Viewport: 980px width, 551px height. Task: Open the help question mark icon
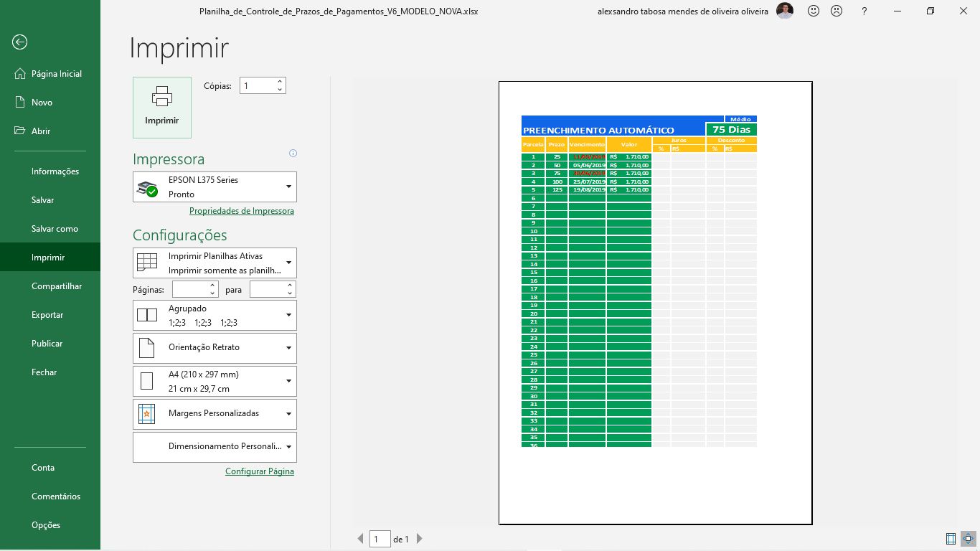click(864, 11)
